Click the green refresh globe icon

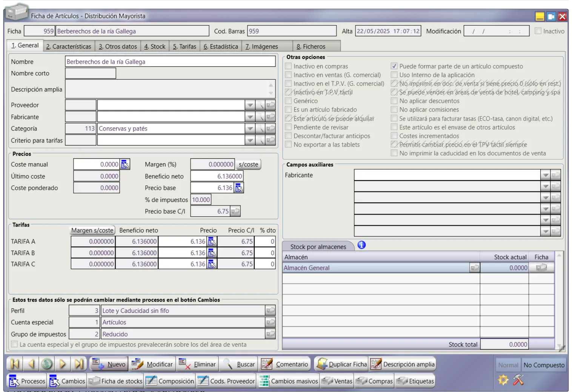(x=47, y=364)
